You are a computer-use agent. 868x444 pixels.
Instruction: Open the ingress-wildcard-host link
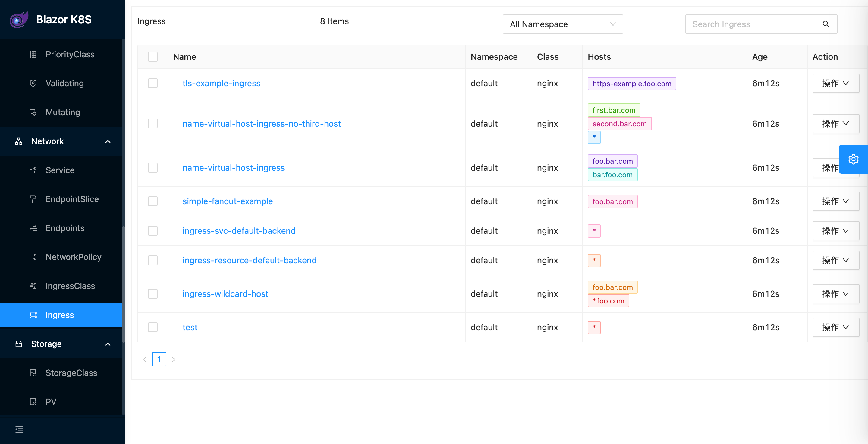point(225,294)
